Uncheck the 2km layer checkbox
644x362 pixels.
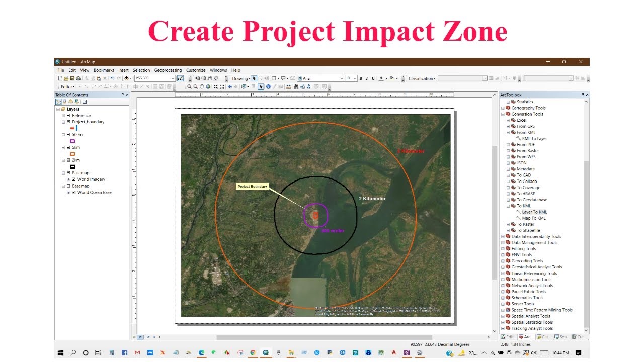click(x=68, y=160)
